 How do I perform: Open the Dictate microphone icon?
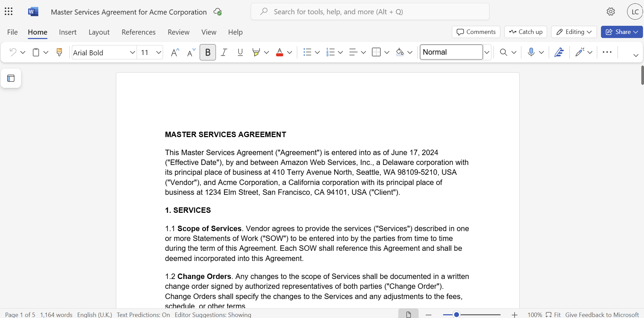(x=531, y=52)
